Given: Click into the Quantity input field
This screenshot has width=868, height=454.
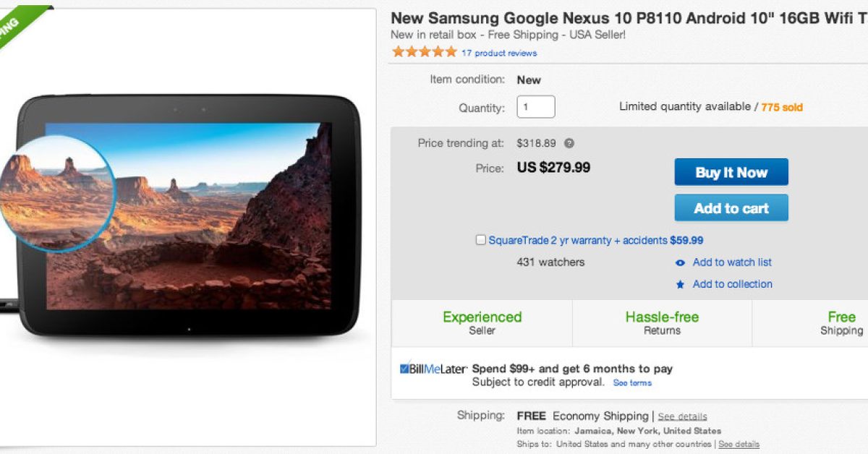Looking at the screenshot, I should click(535, 107).
